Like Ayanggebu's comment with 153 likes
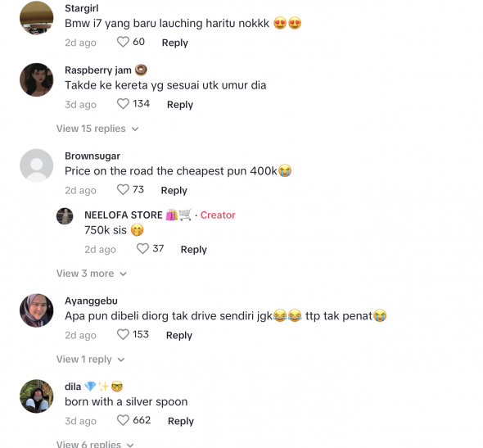This screenshot has height=448, width=483. (x=123, y=335)
